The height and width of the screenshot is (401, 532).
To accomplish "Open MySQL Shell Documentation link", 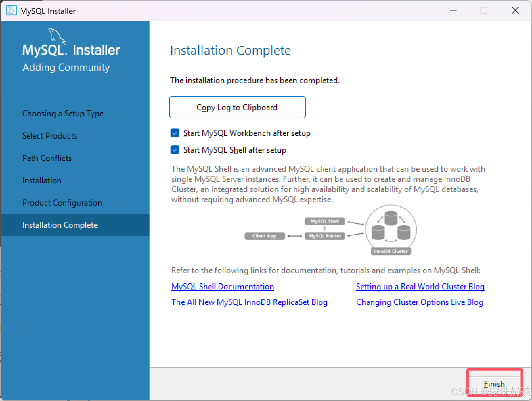I will pos(223,286).
